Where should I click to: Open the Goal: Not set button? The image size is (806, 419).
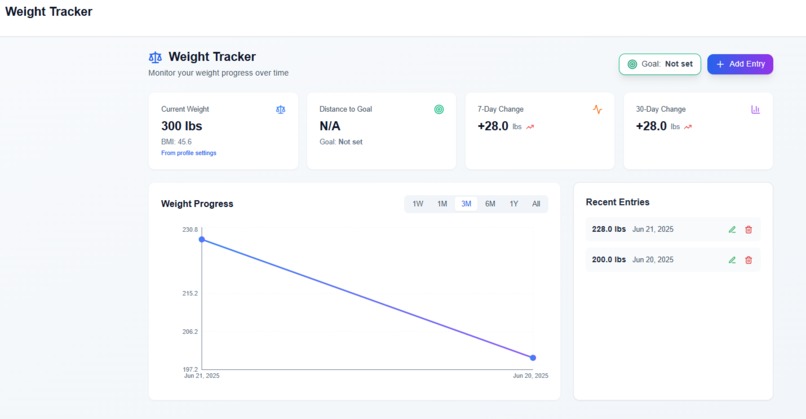pos(660,64)
